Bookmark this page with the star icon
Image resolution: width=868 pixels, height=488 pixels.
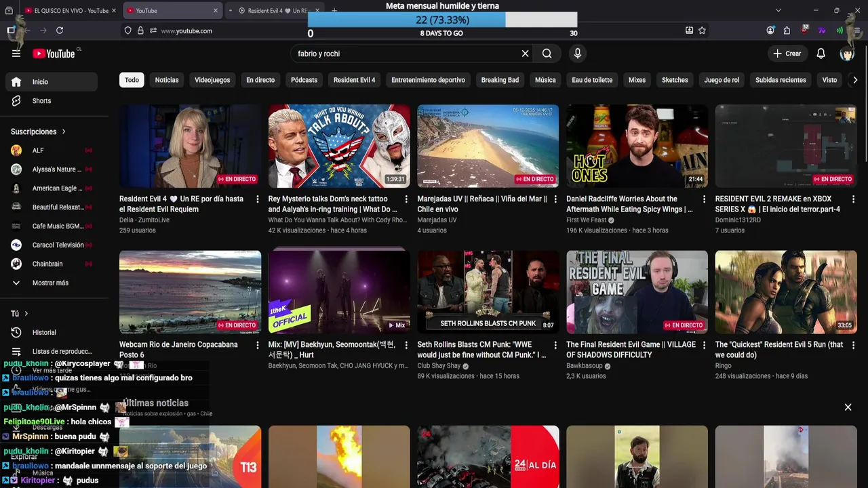pyautogui.click(x=702, y=30)
